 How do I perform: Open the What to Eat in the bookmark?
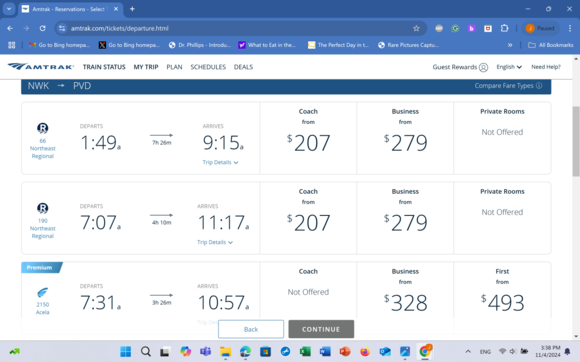coord(267,45)
